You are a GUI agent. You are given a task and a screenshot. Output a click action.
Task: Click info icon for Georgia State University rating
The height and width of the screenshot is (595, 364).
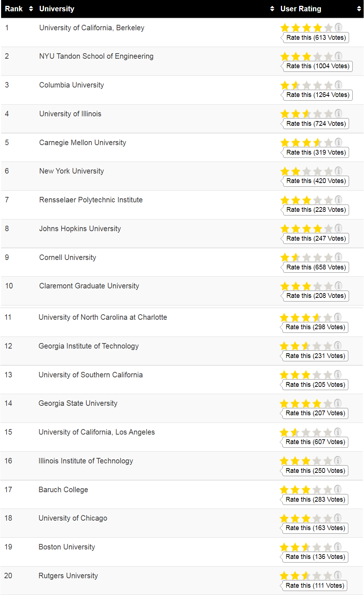point(338,403)
